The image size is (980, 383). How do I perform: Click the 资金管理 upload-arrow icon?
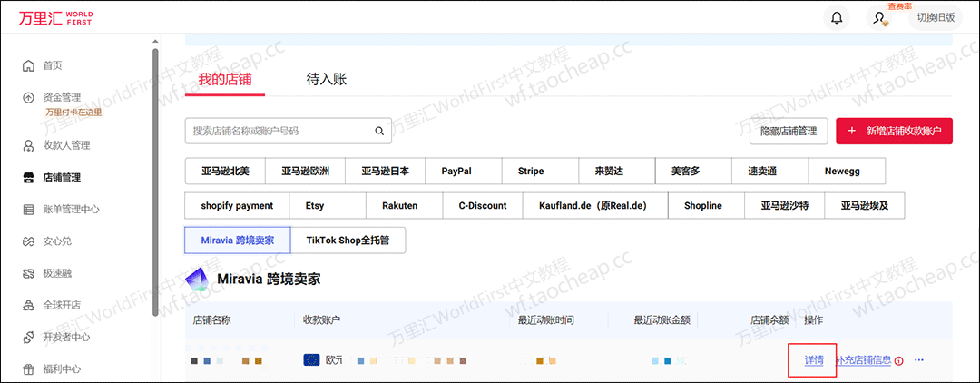point(28,97)
